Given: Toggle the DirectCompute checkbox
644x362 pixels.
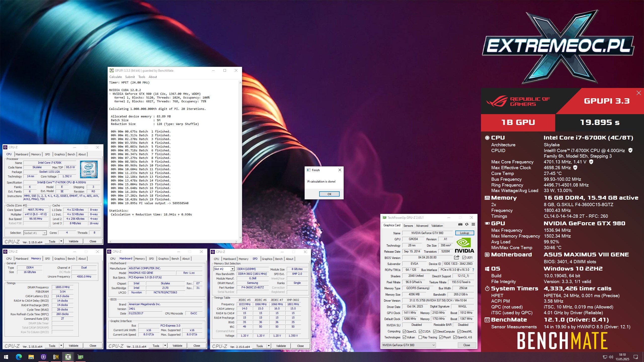Looking at the screenshot, I should pyautogui.click(x=435, y=332).
